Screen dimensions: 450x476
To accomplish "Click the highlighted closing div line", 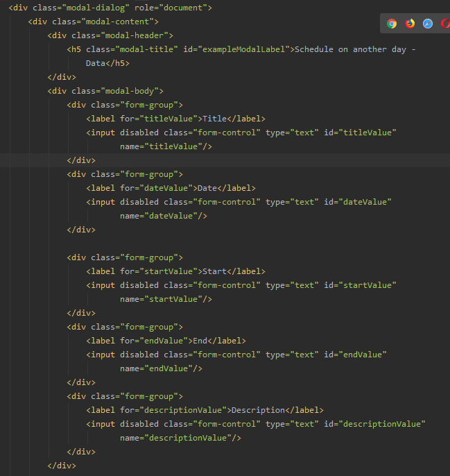I will (81, 160).
